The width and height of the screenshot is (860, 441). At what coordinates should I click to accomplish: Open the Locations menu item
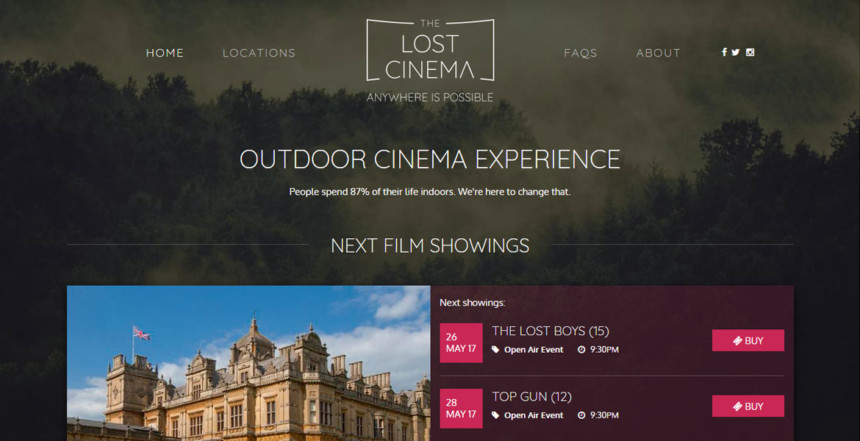(259, 53)
